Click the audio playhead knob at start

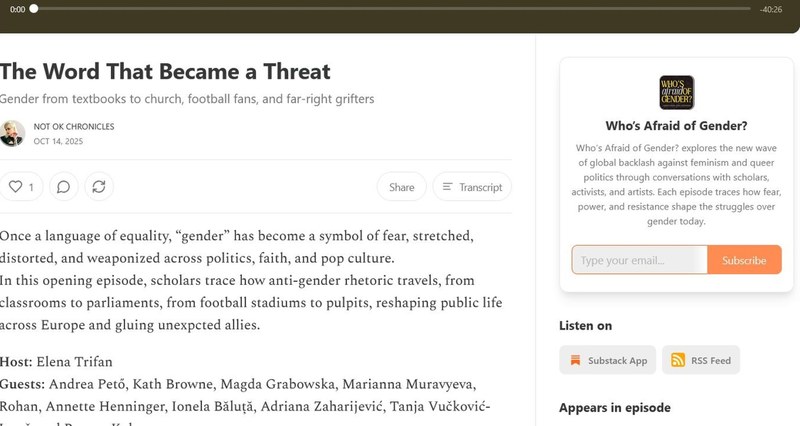point(34,8)
